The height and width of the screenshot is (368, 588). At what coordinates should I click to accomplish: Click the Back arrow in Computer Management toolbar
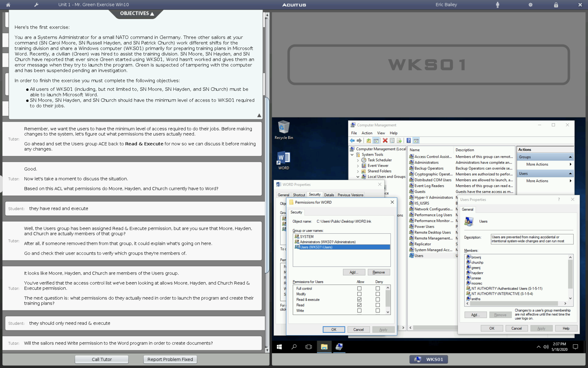coord(352,140)
